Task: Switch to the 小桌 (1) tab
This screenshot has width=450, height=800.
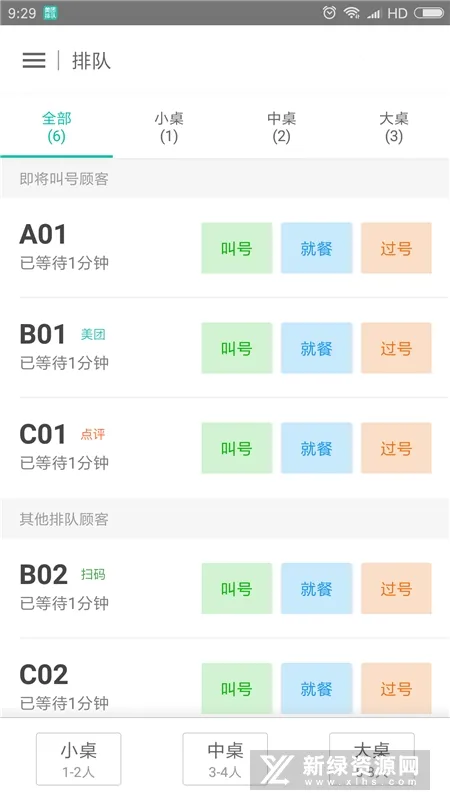Action: point(169,128)
